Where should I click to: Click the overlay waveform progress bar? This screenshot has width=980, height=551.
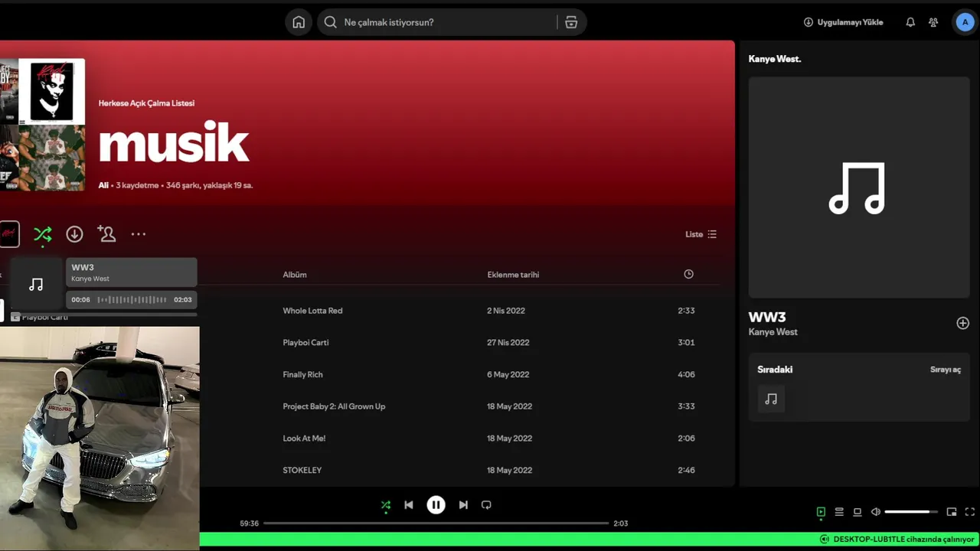coord(132,300)
